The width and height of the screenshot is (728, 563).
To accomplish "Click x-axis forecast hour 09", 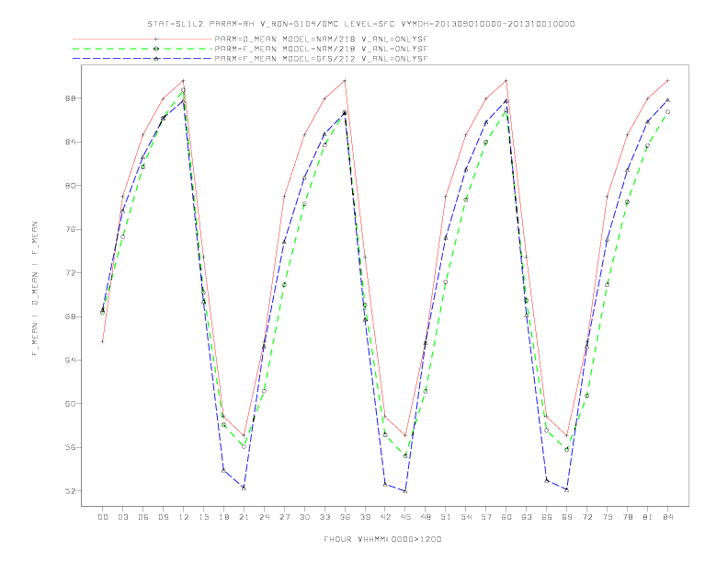I will point(163,517).
